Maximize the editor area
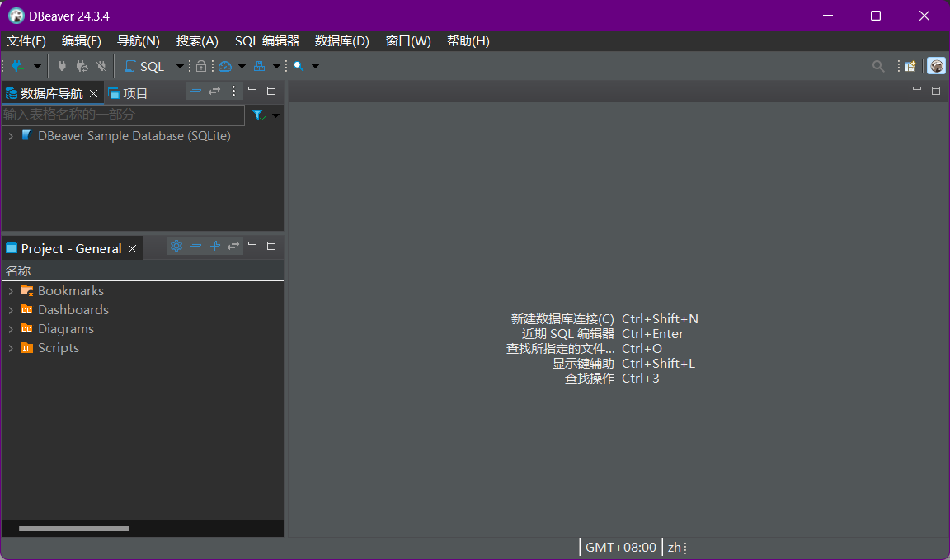 click(x=935, y=90)
